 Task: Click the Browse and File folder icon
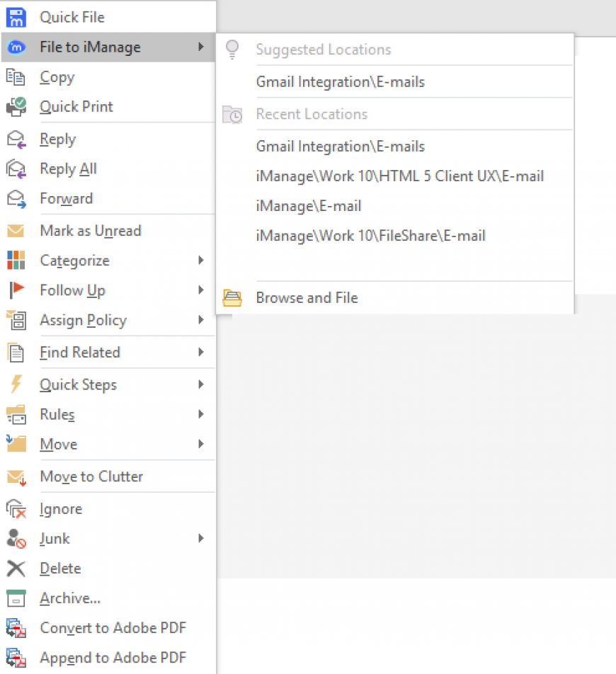[232, 298]
